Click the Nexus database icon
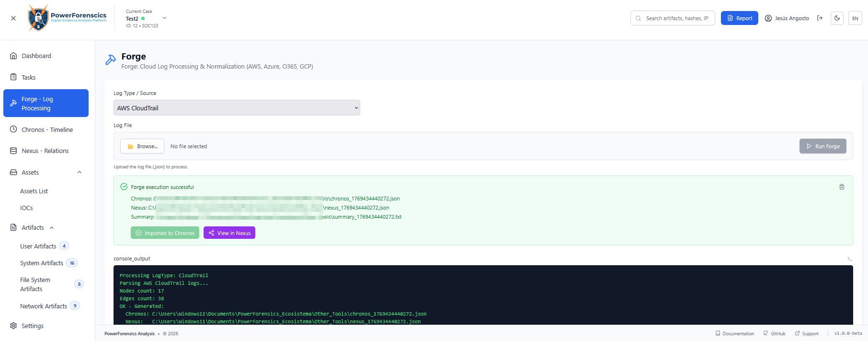The width and height of the screenshot is (868, 341). pos(13,151)
